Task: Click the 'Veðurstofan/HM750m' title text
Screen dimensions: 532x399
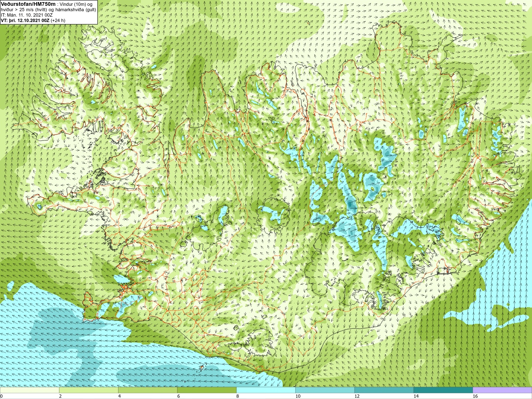Action: pyautogui.click(x=28, y=4)
